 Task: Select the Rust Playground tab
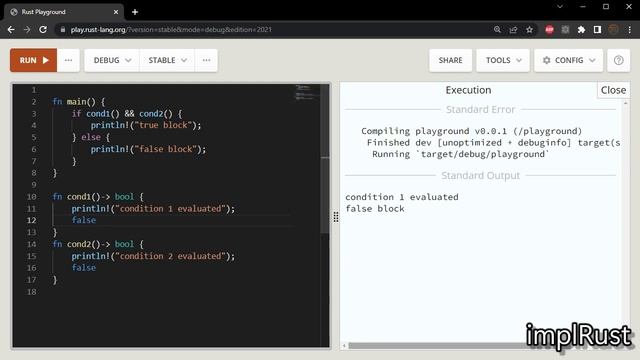[x=63, y=12]
